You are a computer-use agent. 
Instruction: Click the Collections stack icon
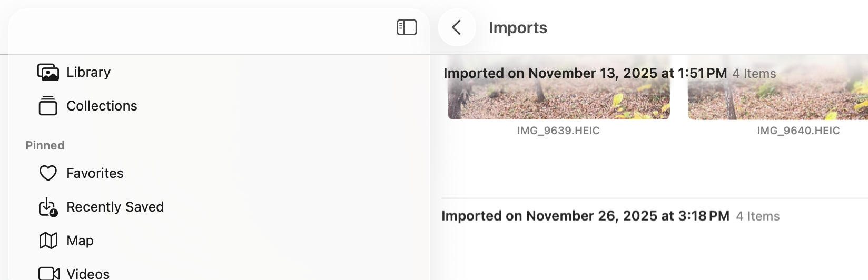pyautogui.click(x=48, y=106)
